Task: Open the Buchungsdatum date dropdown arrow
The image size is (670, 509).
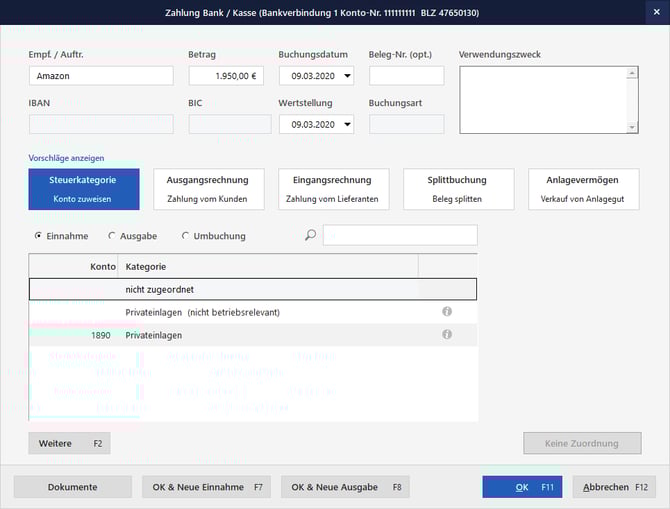Action: (x=347, y=76)
